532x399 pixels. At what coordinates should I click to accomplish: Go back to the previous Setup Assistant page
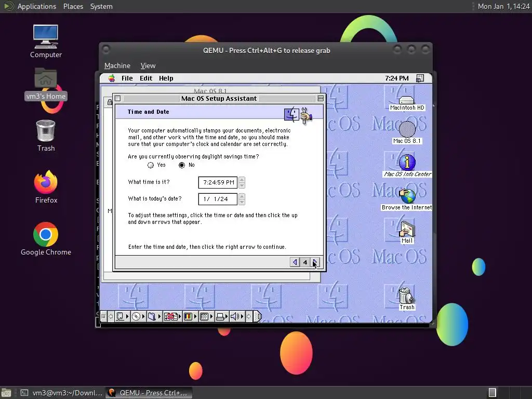click(295, 262)
